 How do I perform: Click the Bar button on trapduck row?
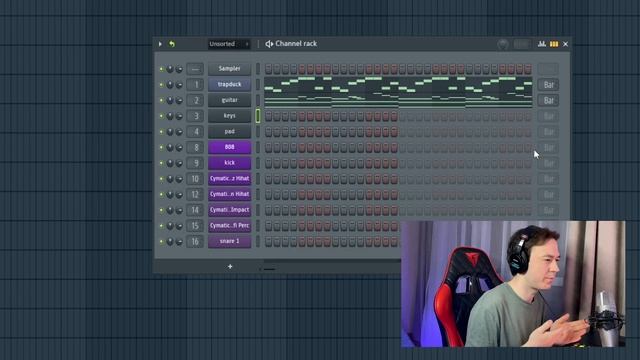548,85
